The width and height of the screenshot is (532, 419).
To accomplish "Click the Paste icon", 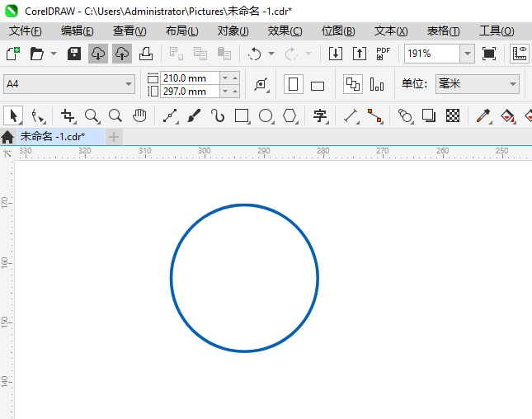I will pos(224,54).
